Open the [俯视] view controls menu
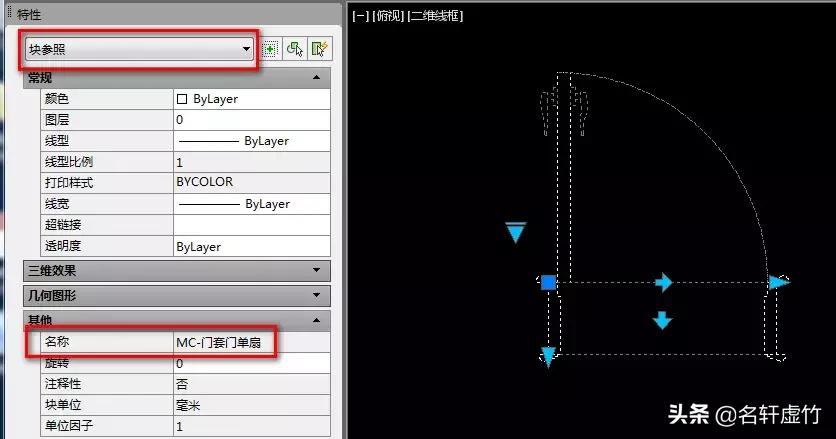 [388, 16]
